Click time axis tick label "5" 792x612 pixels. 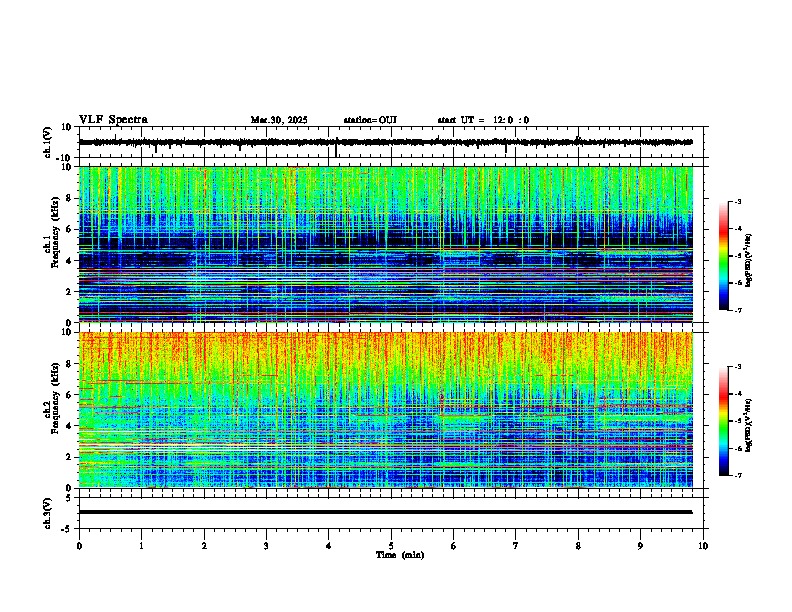(391, 546)
